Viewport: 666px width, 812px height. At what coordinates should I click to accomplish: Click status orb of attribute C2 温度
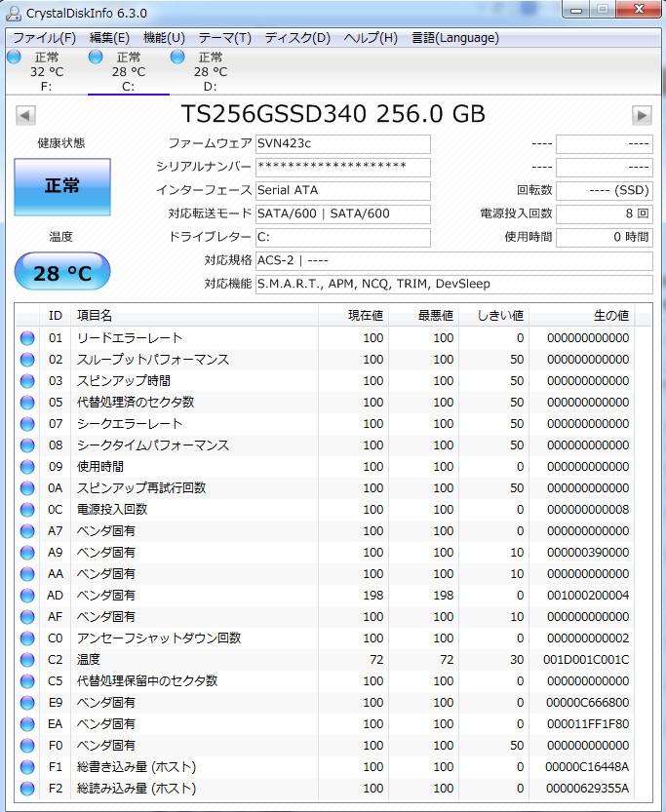[27, 660]
